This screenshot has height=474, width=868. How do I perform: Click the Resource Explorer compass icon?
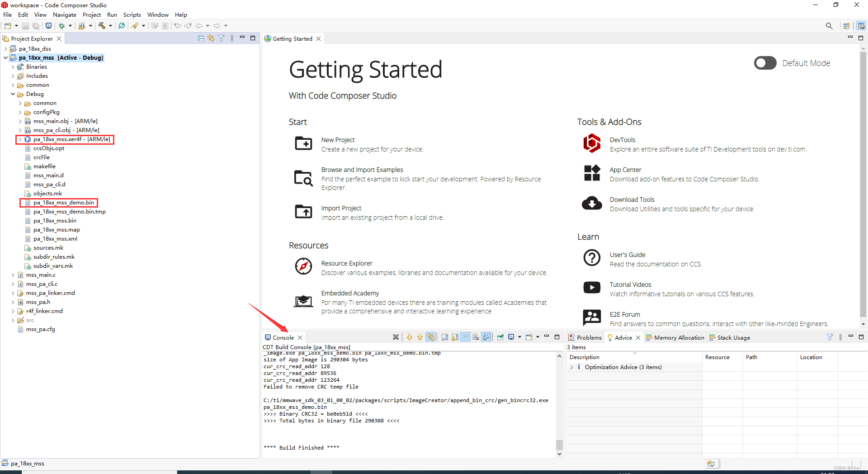click(303, 266)
